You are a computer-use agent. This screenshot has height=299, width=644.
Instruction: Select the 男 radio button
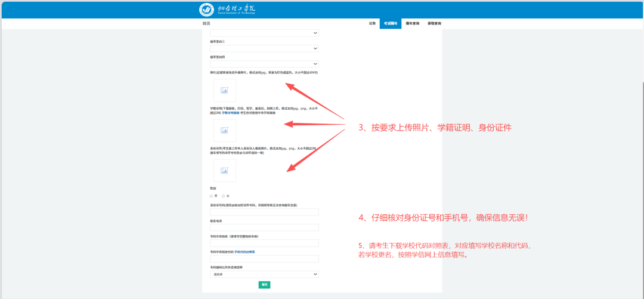tap(211, 196)
